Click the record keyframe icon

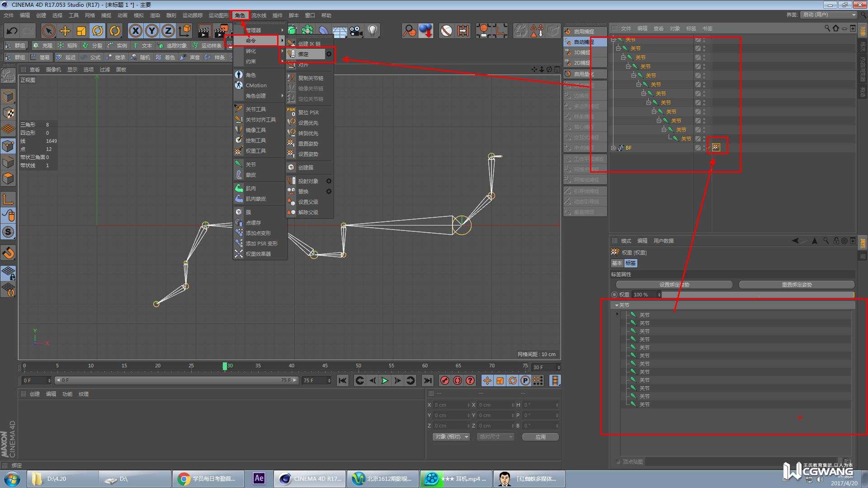coord(445,380)
